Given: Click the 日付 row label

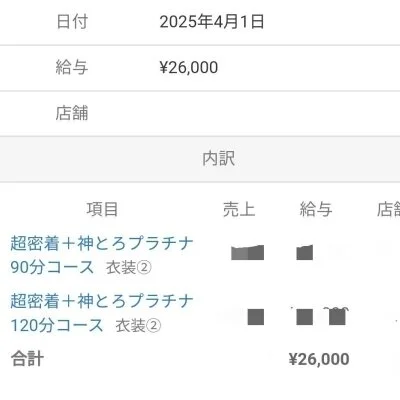Looking at the screenshot, I should [x=72, y=22].
